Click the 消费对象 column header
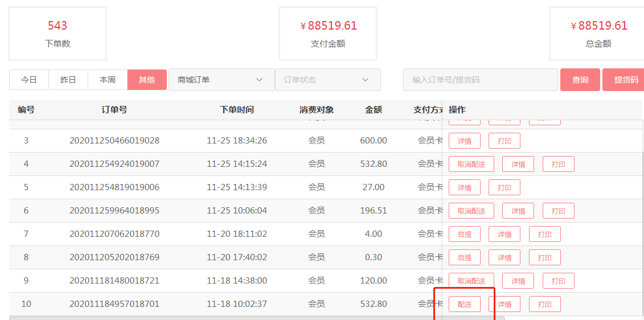This screenshot has height=320, width=644. tap(316, 110)
